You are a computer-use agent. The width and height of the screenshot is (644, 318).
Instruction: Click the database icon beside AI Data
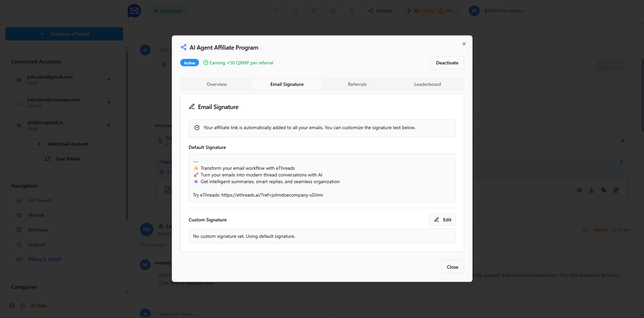point(12,306)
